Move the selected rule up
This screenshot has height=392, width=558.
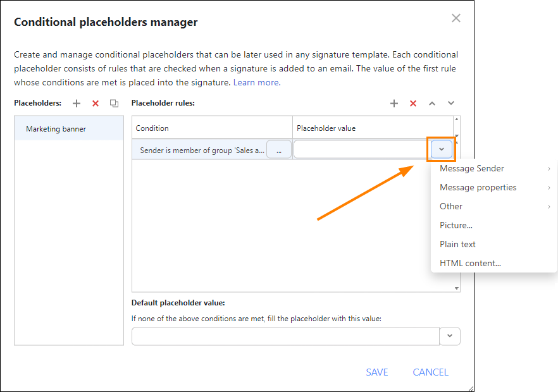(432, 103)
